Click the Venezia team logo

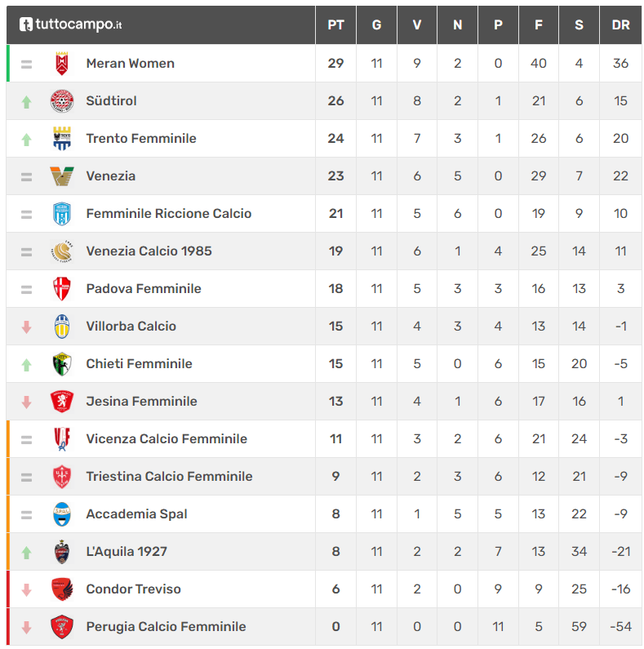(62, 176)
